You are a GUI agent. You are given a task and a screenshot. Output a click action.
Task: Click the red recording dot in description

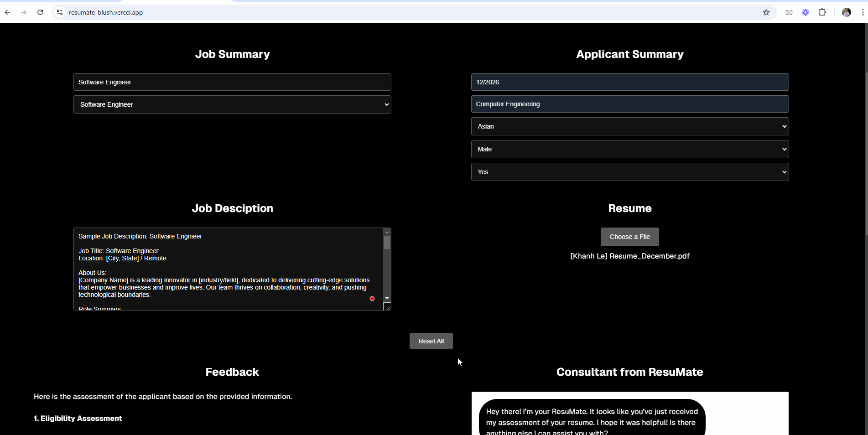[x=372, y=299]
